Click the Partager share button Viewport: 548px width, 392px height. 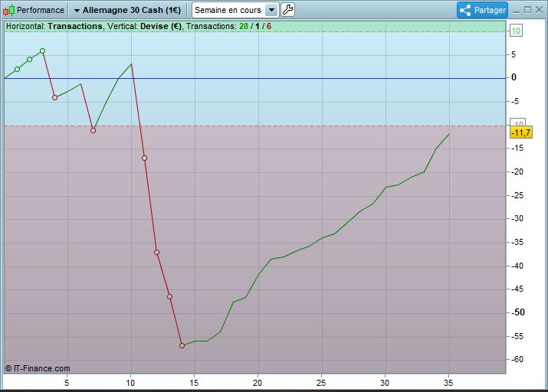point(482,10)
